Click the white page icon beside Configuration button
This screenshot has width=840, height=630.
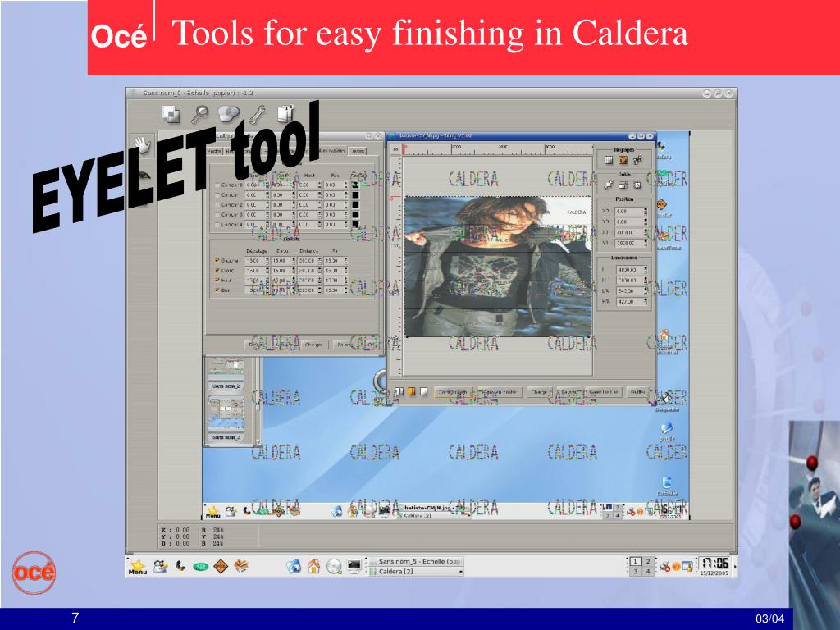[424, 392]
